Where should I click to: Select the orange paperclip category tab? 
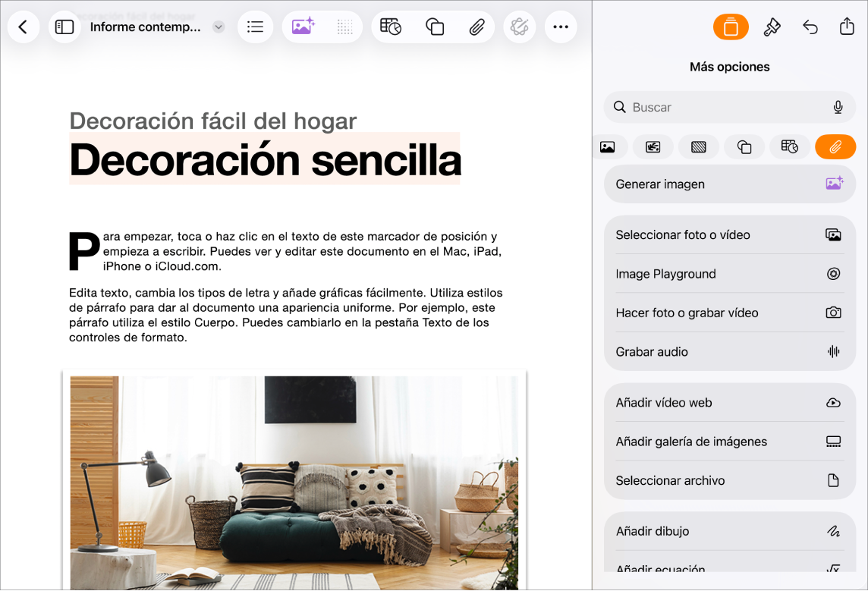pos(835,147)
